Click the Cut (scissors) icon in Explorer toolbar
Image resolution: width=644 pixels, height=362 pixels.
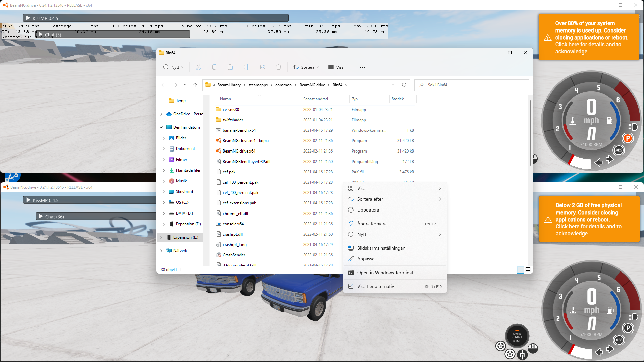pos(198,67)
